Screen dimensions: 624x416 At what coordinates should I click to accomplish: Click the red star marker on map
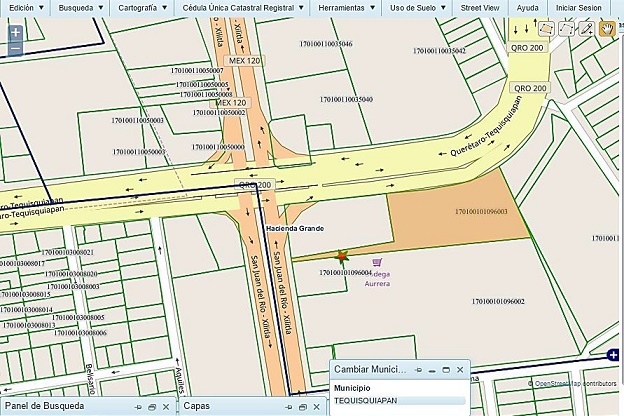click(342, 257)
